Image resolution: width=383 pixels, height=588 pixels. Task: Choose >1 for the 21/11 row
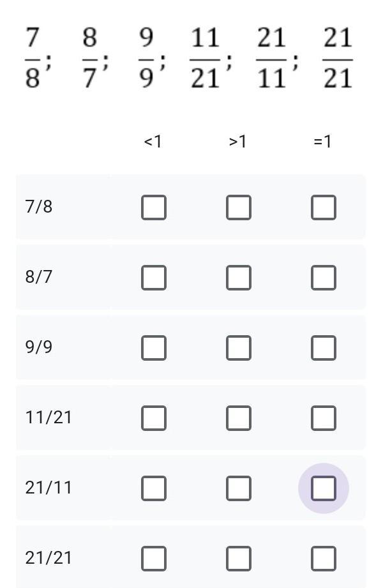238,488
